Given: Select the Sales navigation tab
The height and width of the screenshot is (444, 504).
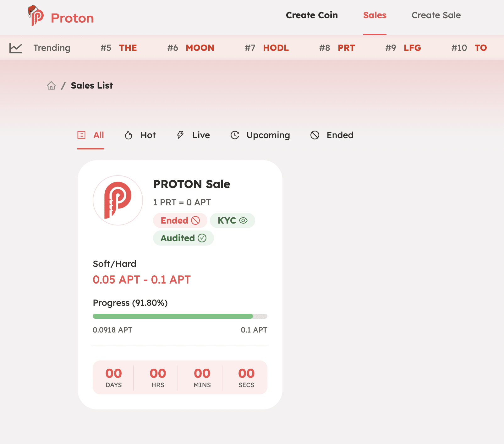Looking at the screenshot, I should (375, 15).
